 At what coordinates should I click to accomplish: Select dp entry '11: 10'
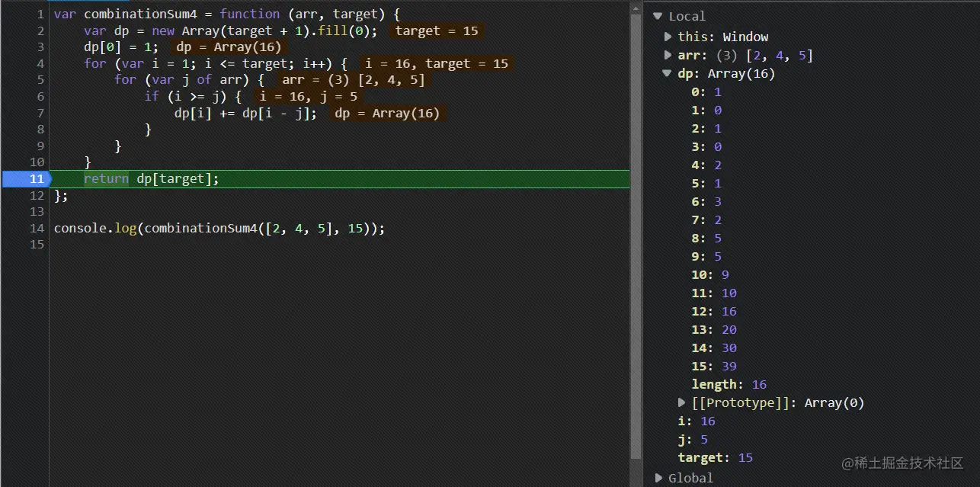(x=714, y=293)
